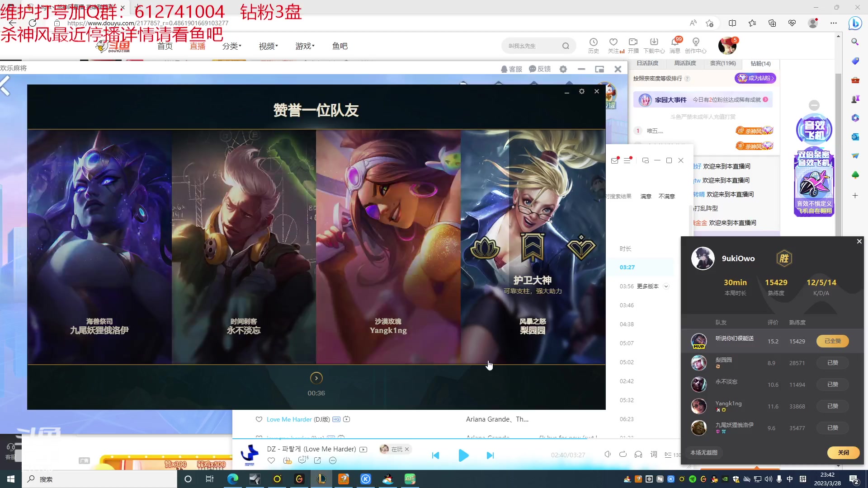Click the 成为钻粉 button

755,78
